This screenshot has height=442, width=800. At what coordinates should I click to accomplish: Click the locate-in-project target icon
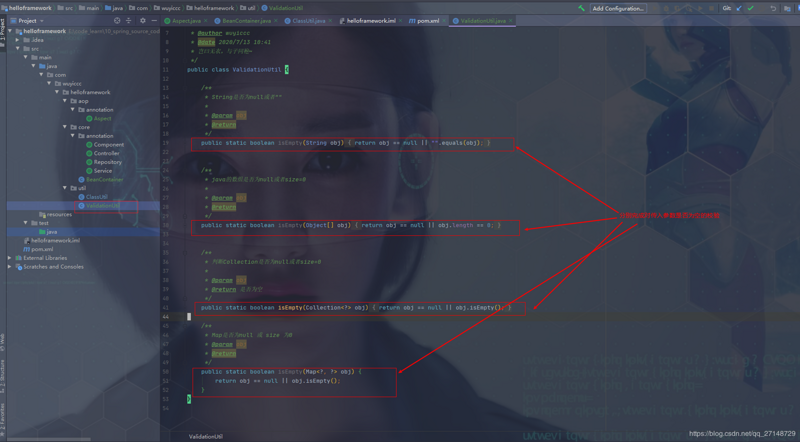[x=117, y=21]
